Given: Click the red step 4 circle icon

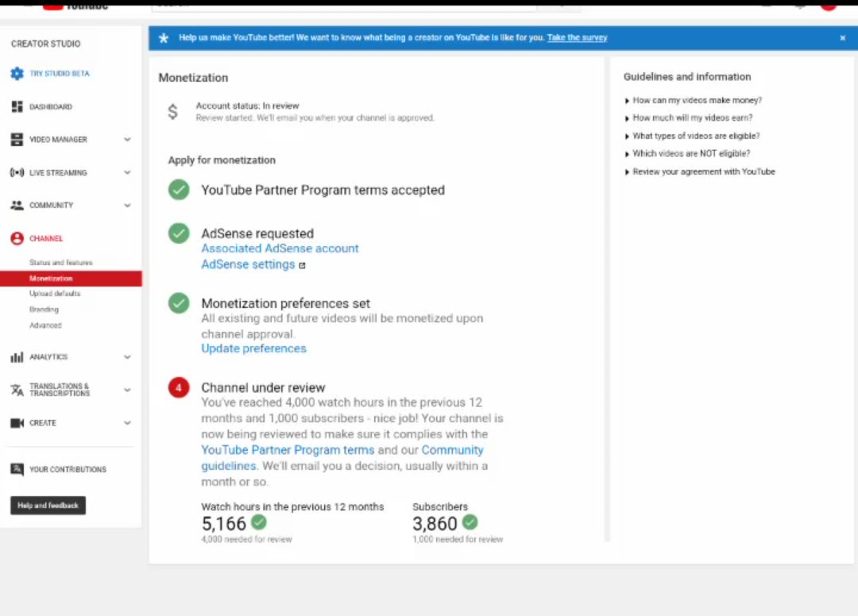Looking at the screenshot, I should tap(179, 387).
